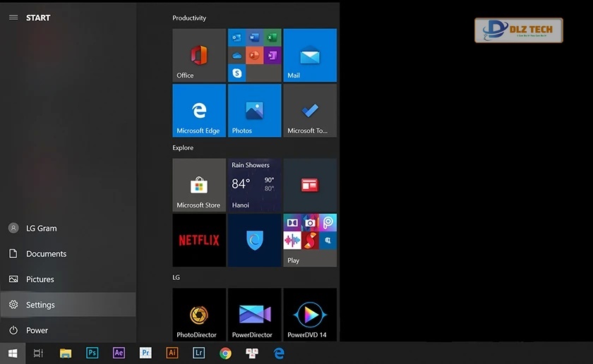
Task: Click the Windows Start button
Action: tap(13, 353)
